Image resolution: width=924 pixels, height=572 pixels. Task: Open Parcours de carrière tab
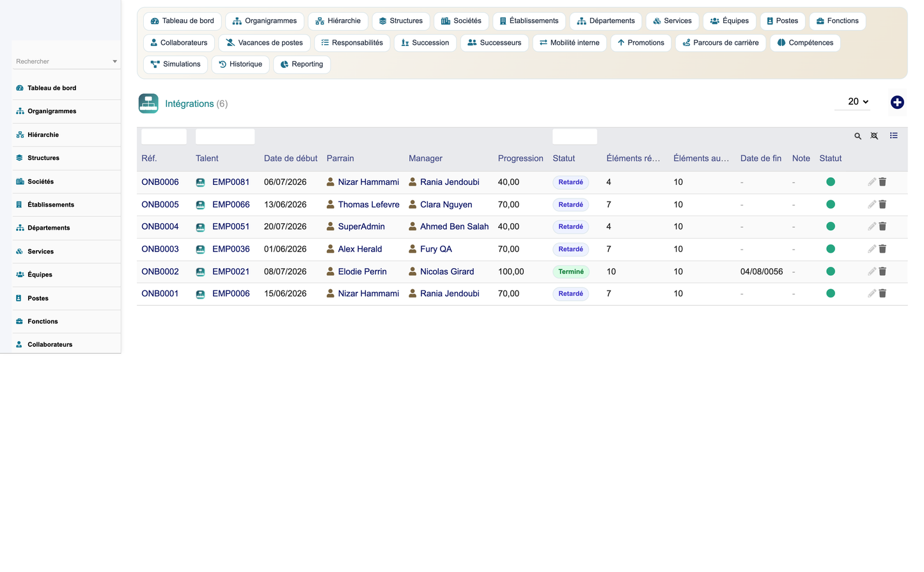pos(721,43)
